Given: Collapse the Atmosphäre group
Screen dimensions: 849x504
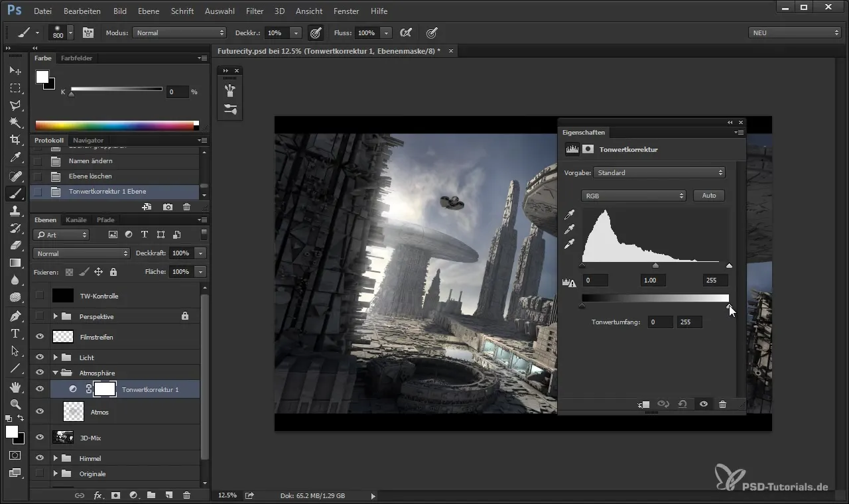Looking at the screenshot, I should point(56,373).
